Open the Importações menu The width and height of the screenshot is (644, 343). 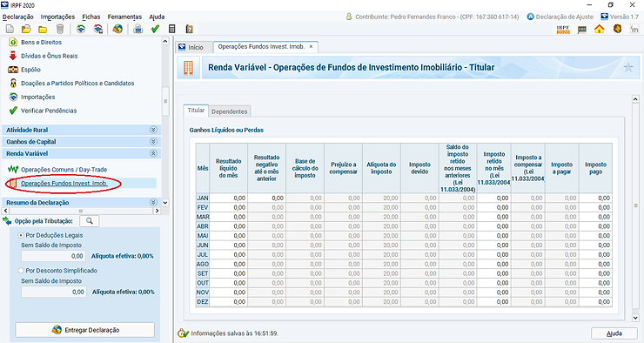57,17
